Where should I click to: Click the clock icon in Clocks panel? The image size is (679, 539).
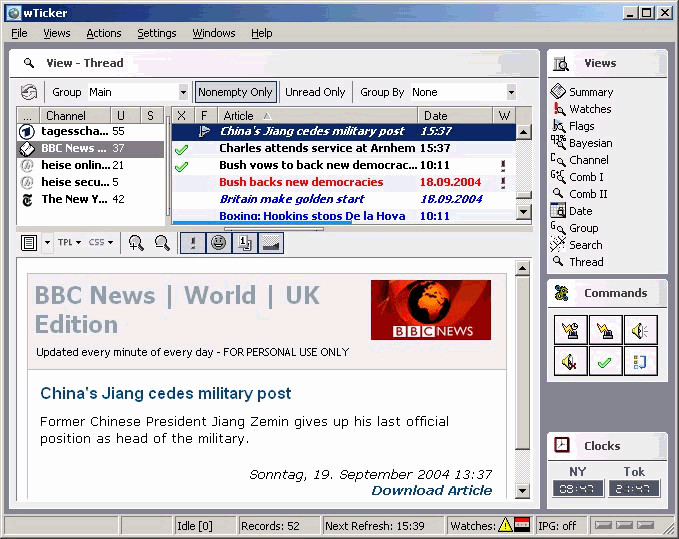coord(562,445)
